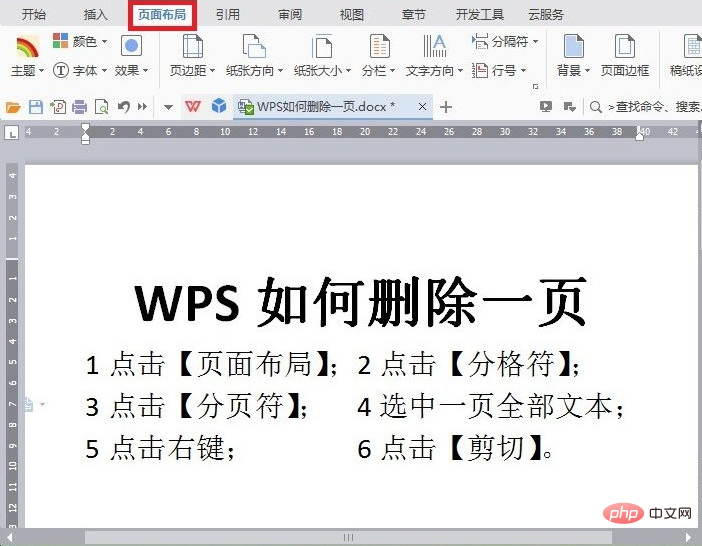Expand the 行号 dropdown arrow
This screenshot has width=702, height=546.
coord(523,71)
